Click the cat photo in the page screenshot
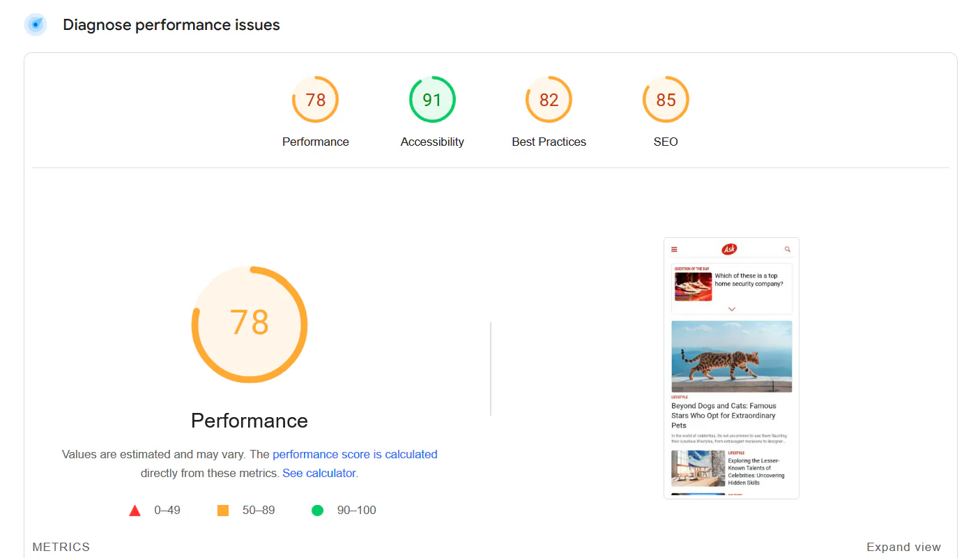The image size is (980, 558). [x=731, y=356]
